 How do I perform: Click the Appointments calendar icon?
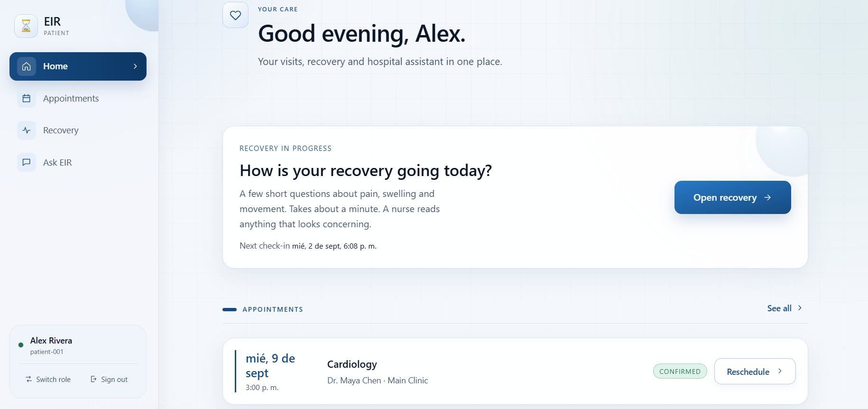click(27, 98)
